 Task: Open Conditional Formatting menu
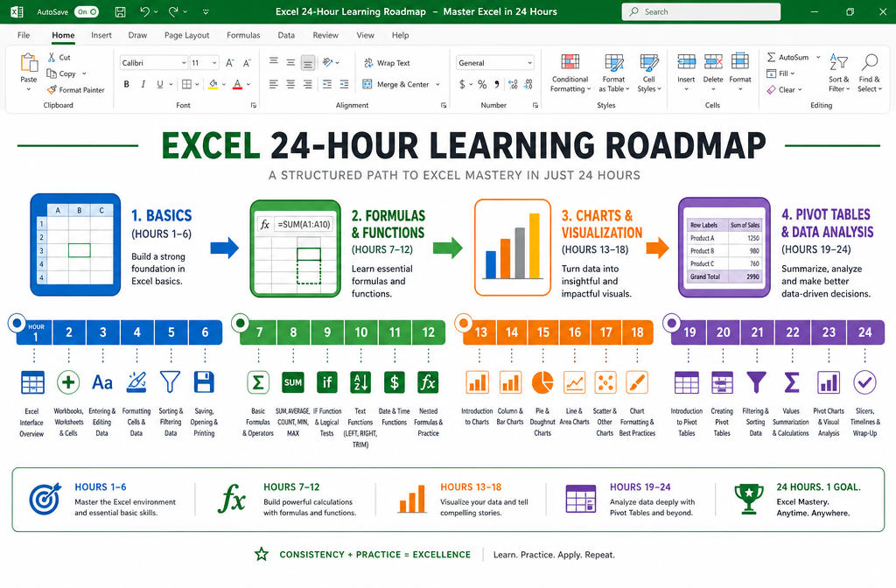[x=570, y=73]
